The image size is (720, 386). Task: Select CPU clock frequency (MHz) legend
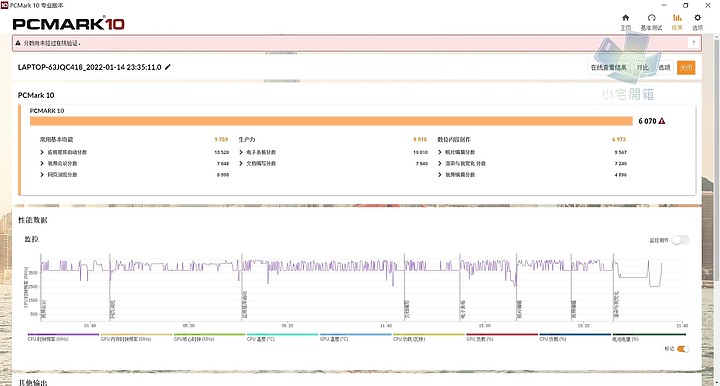click(x=63, y=337)
